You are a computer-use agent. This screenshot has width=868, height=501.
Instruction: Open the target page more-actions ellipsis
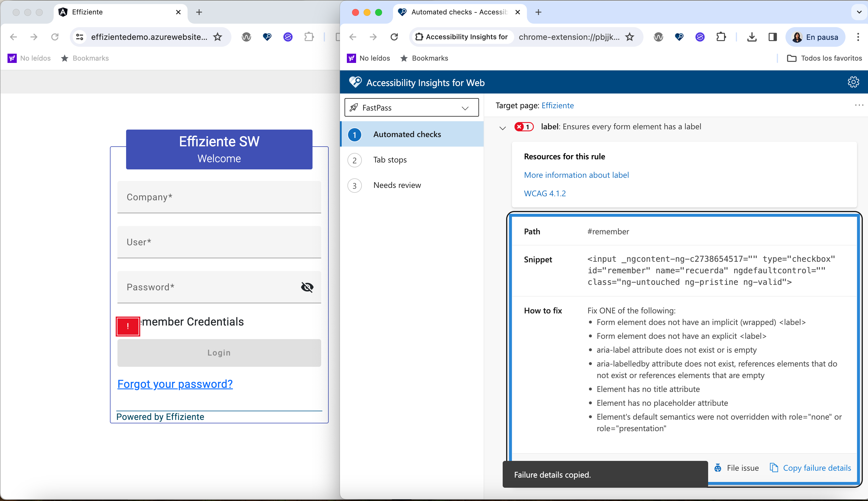point(859,105)
